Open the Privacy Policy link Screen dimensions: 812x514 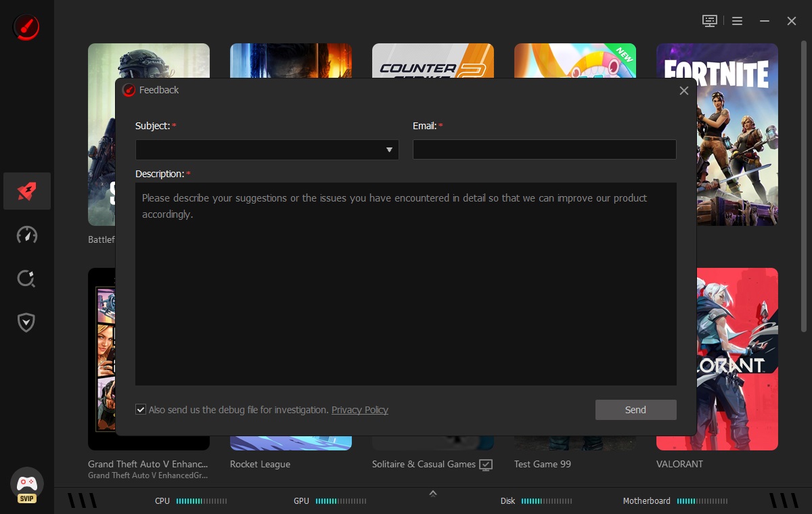click(x=360, y=410)
